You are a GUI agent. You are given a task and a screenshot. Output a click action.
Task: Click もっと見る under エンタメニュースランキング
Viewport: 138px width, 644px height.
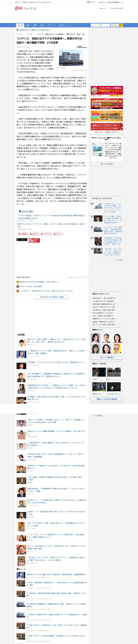(x=119, y=260)
